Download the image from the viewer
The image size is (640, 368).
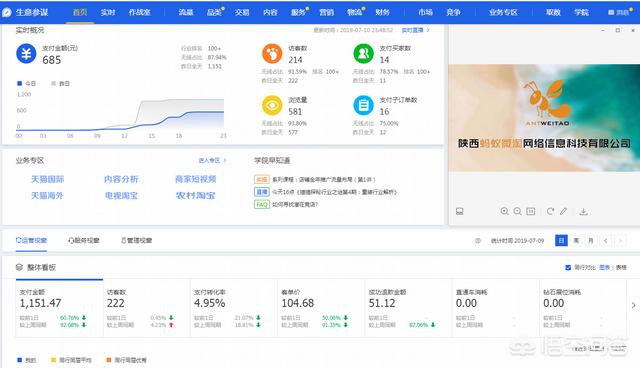click(x=584, y=211)
